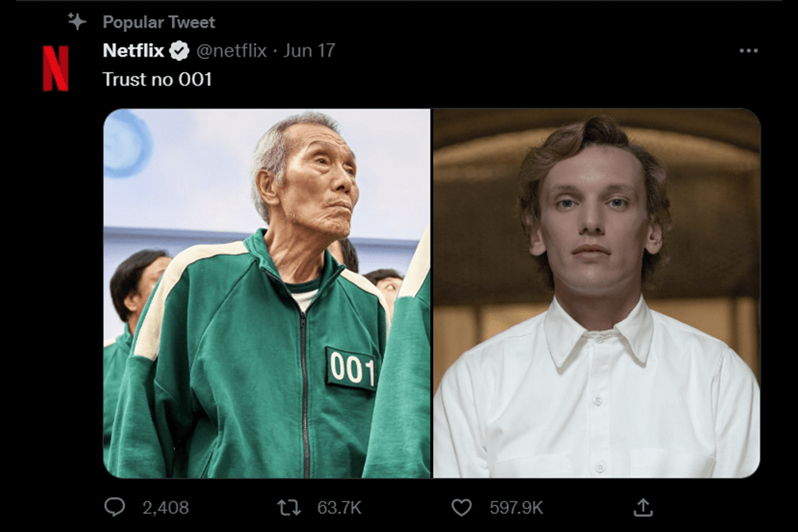798x532 pixels.
Task: Open the left photo with green tracksuit
Action: tap(266, 293)
